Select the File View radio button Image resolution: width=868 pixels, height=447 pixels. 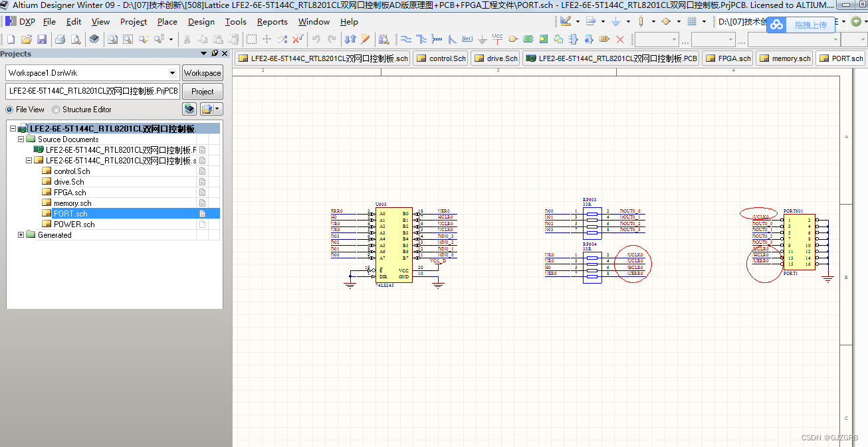9,110
